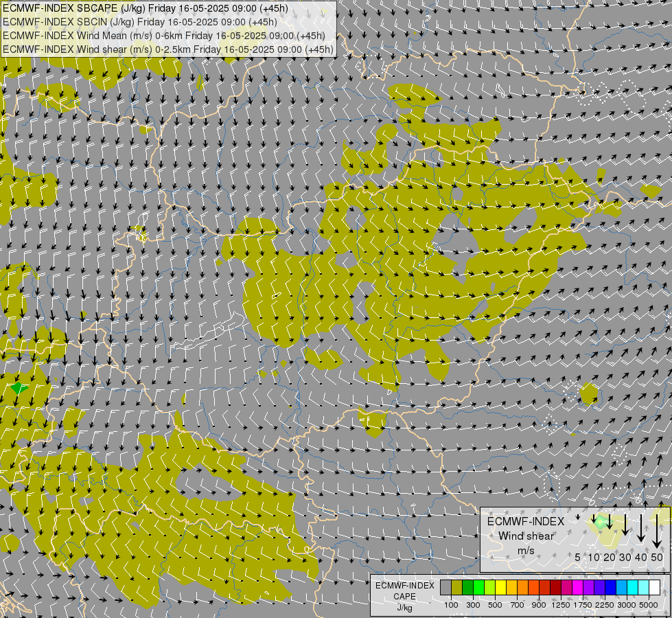Click the Wind shear 0-2.5km title line
This screenshot has height=618, width=672.
tap(168, 49)
